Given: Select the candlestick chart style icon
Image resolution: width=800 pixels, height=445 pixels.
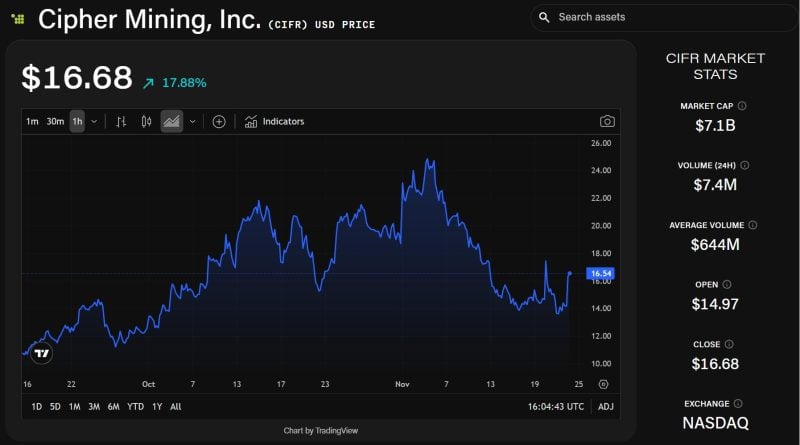Looking at the screenshot, I should (146, 122).
